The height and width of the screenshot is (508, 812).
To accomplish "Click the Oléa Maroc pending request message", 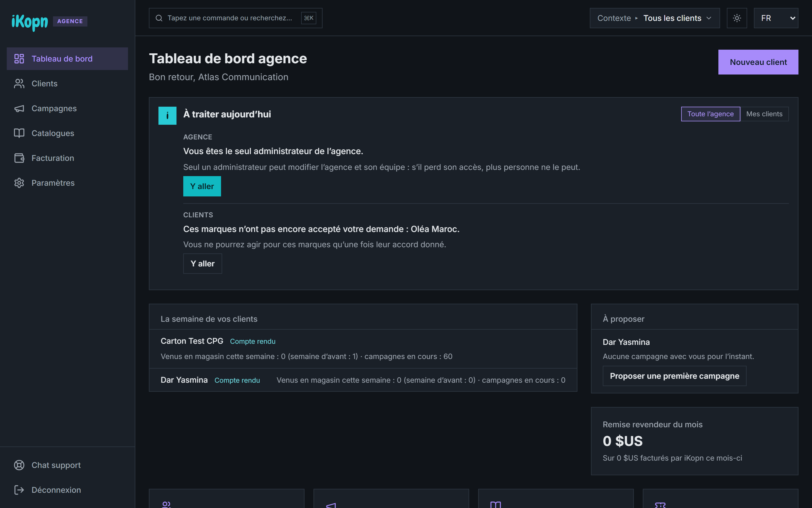I will pos(321,229).
